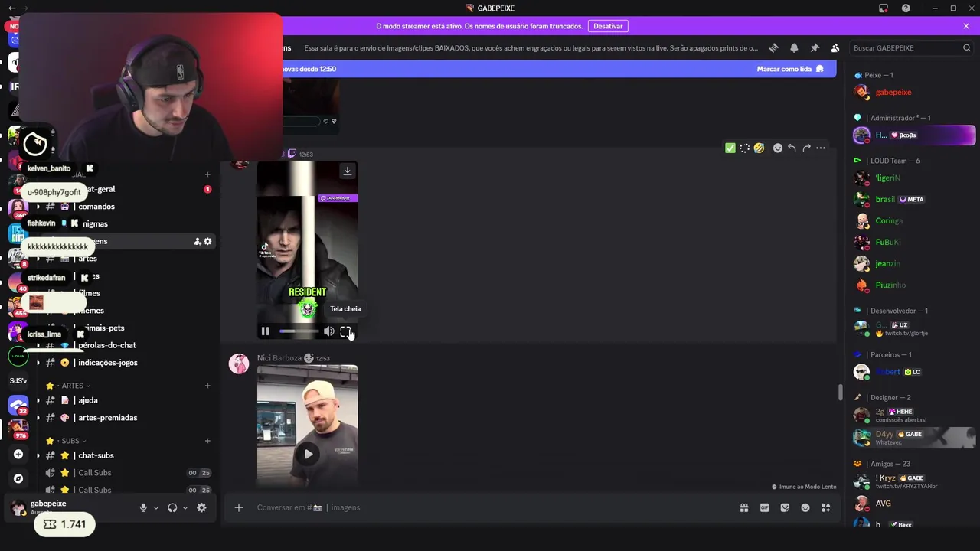Open Explore Discoverable Servers compass icon
Viewport: 980px width, 551px height.
[x=18, y=478]
